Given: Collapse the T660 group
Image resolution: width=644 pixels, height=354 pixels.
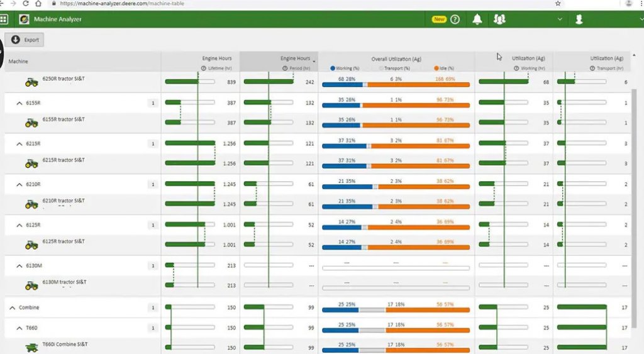Looking at the screenshot, I should (x=19, y=328).
